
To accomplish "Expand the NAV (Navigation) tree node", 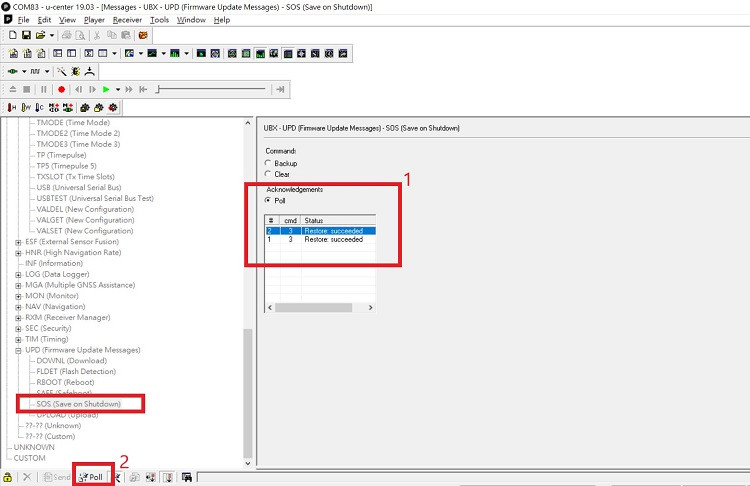I will (x=18, y=307).
